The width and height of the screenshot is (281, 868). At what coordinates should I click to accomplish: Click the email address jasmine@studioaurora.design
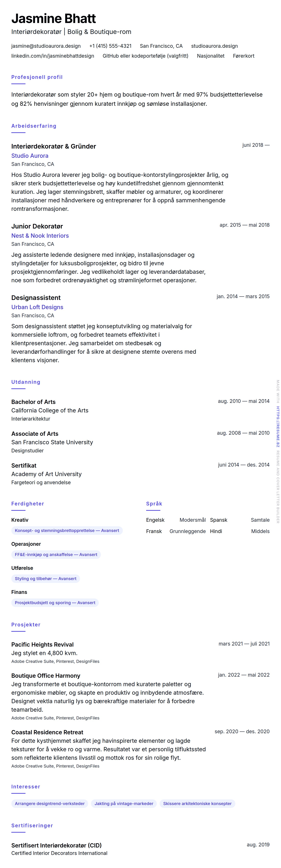46,46
